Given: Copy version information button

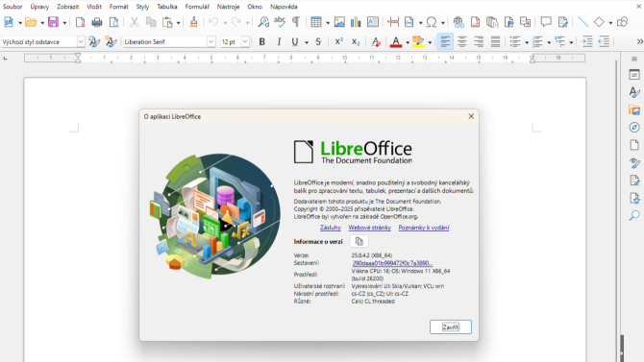Looking at the screenshot, I should tap(359, 241).
